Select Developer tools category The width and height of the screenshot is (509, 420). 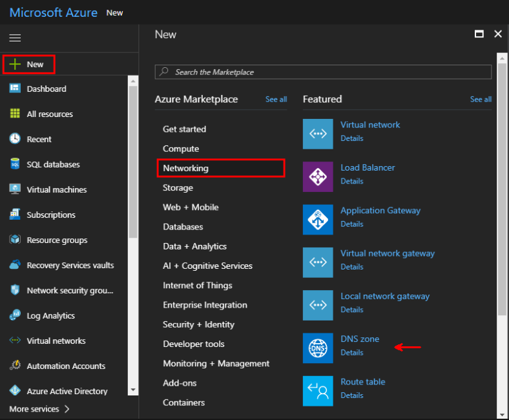(x=194, y=344)
